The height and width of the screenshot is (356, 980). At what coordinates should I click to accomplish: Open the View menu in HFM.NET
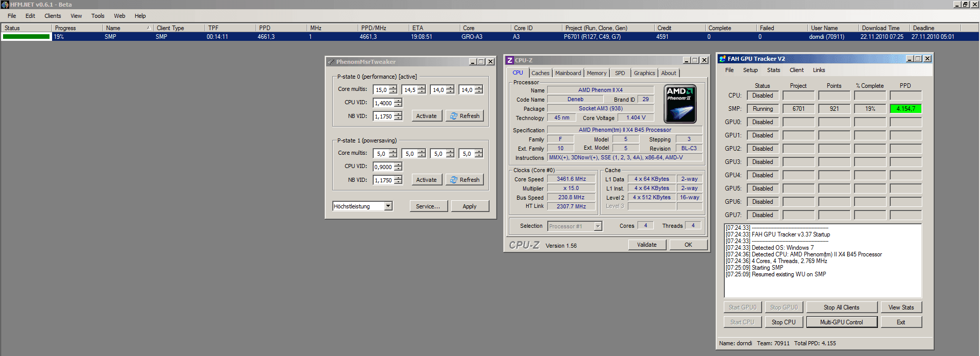[x=76, y=16]
